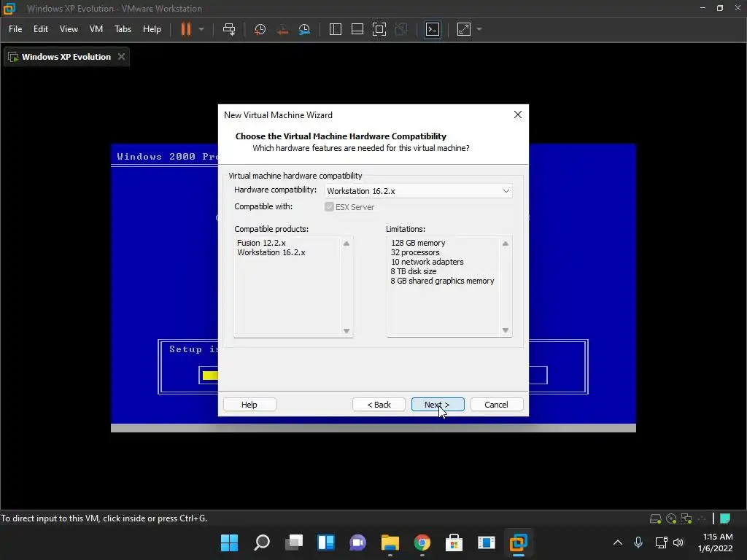Pause the virtual machine

[x=186, y=29]
